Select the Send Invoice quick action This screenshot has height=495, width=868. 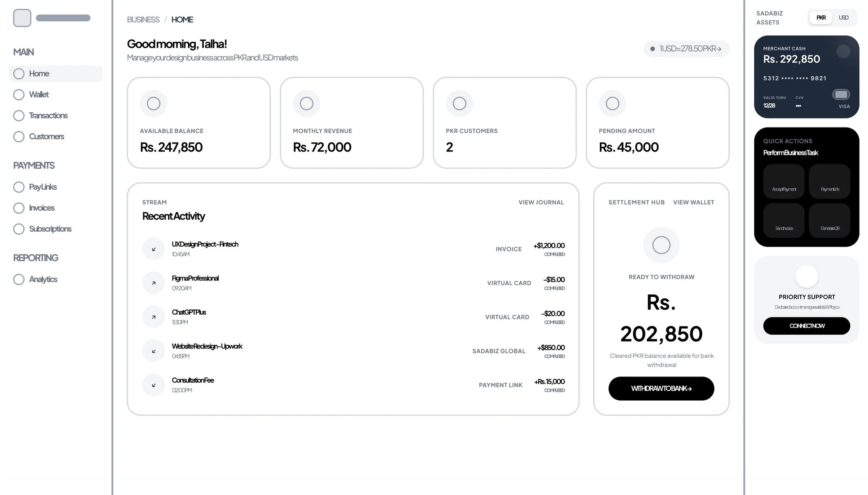784,220
